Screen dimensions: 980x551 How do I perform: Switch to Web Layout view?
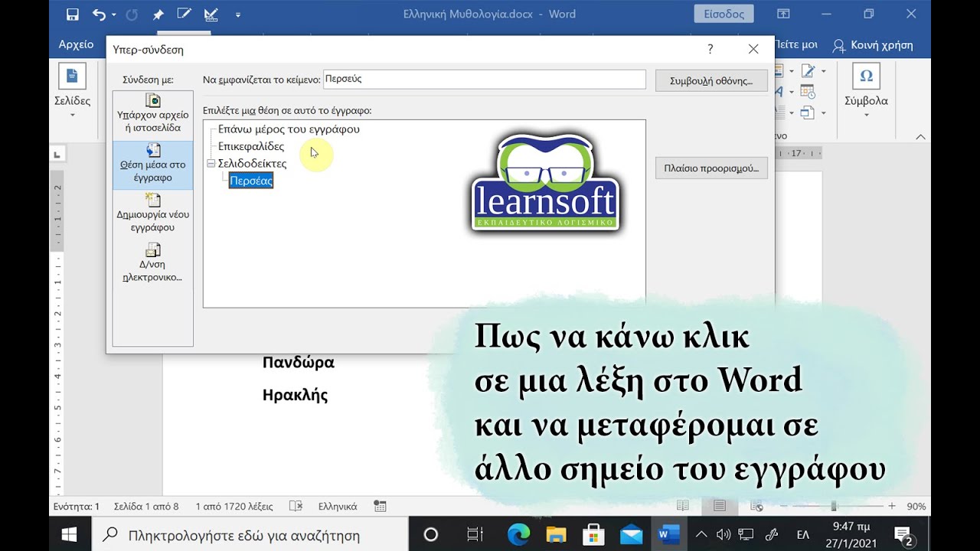(x=757, y=507)
